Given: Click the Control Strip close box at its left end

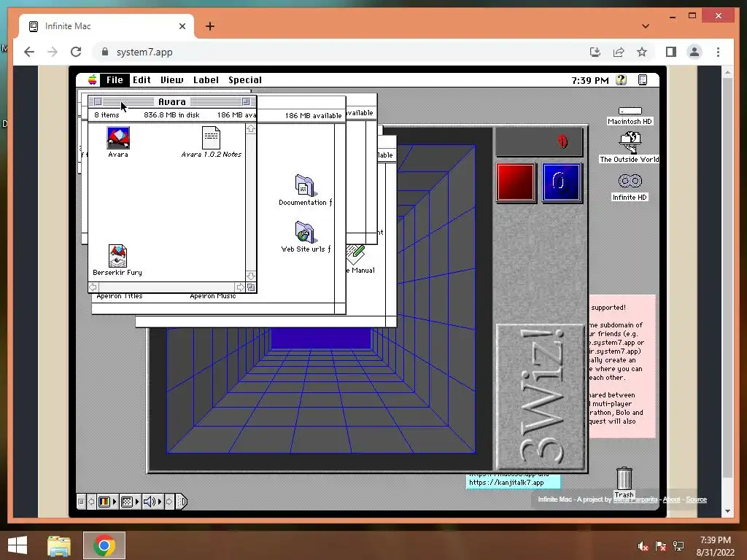Looking at the screenshot, I should [81, 502].
